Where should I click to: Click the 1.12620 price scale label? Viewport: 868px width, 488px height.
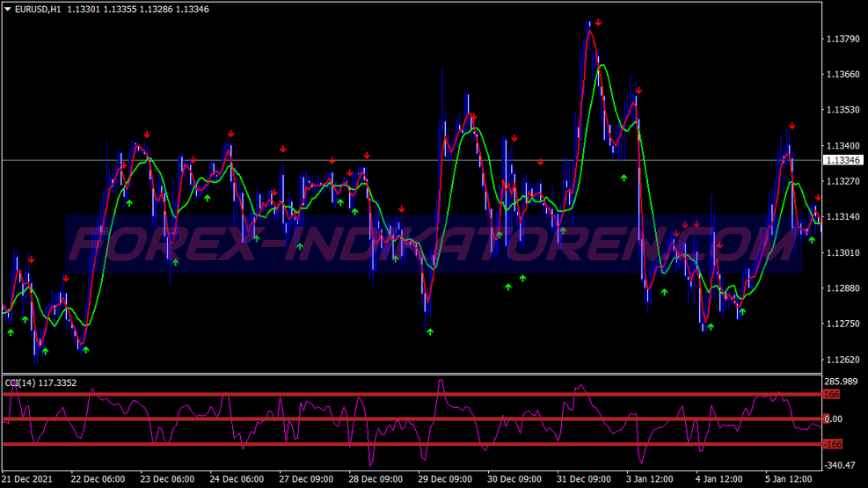tap(843, 361)
